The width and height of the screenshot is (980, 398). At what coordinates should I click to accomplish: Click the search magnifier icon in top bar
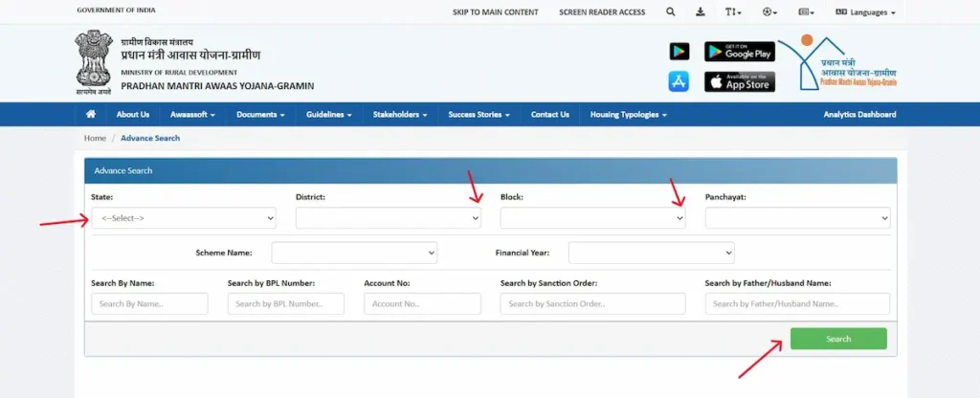671,11
